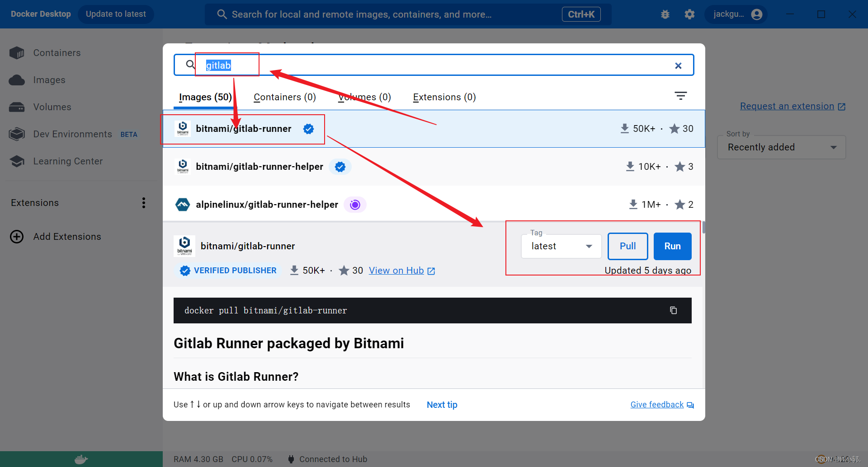The height and width of the screenshot is (467, 868).
Task: Select the Containers (0) tab
Action: tap(285, 97)
